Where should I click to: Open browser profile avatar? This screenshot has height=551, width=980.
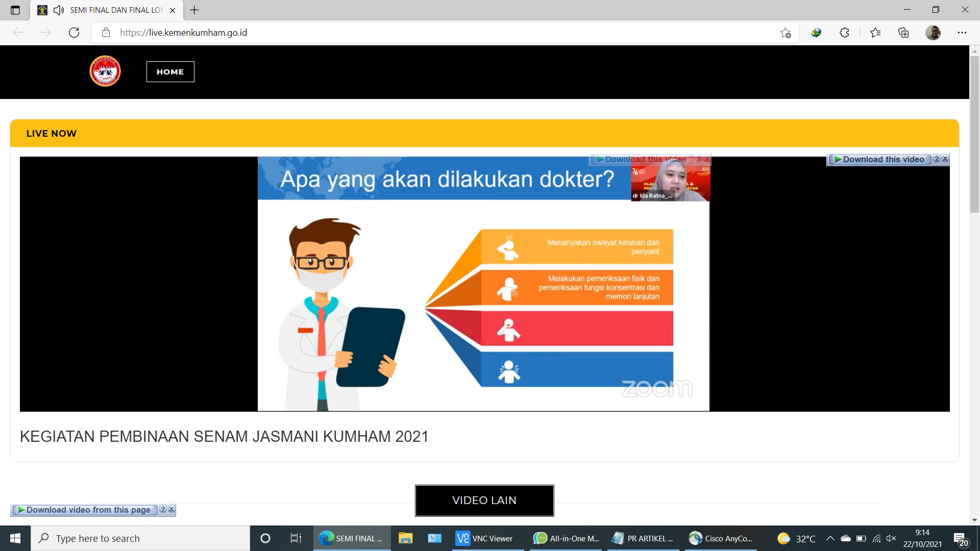(933, 33)
